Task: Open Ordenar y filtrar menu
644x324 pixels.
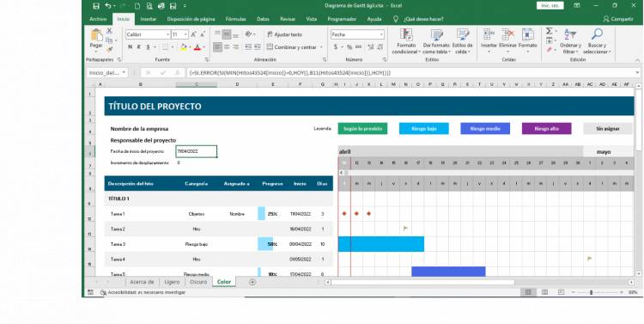Action: (570, 41)
